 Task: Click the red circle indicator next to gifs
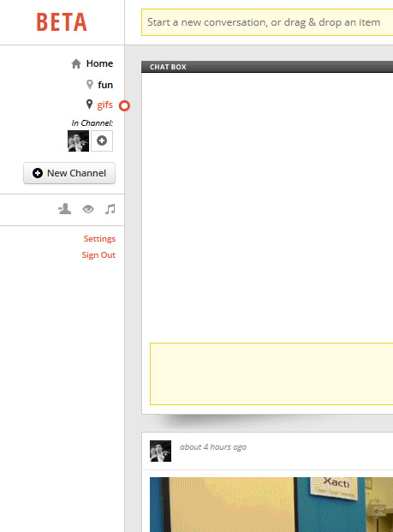pyautogui.click(x=124, y=106)
